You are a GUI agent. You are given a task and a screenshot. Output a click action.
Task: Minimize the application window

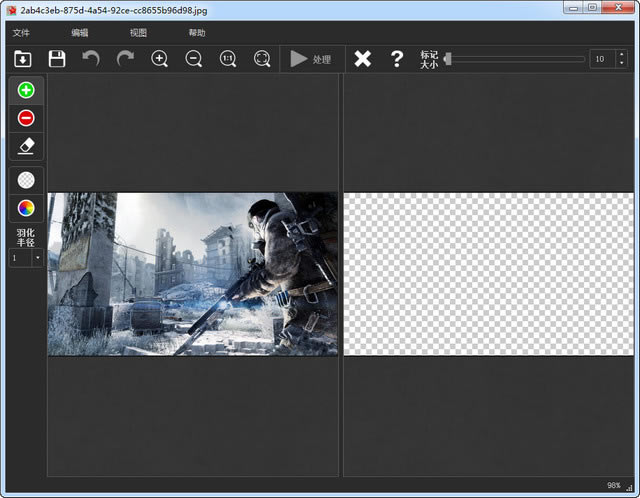pos(573,8)
